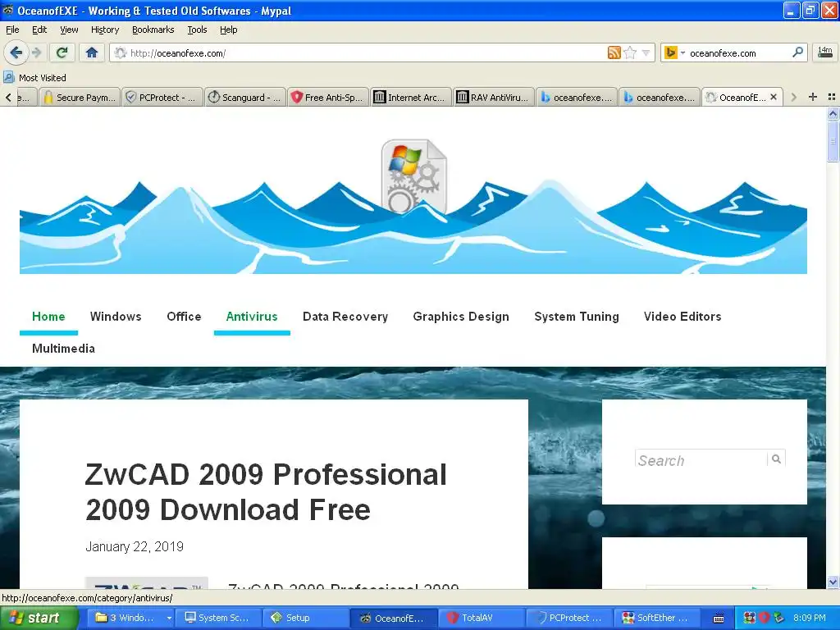Open the on-screen keyboard taskbar icon
This screenshot has height=630, width=840.
tap(719, 619)
